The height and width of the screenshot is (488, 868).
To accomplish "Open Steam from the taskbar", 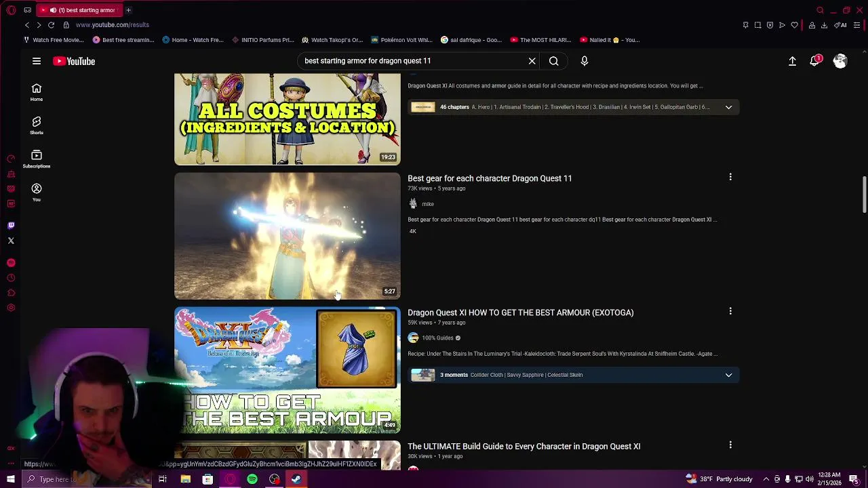I will click(296, 479).
